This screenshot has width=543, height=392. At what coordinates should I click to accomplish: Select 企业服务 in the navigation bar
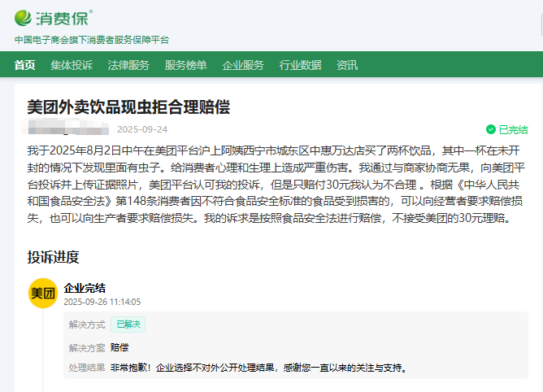pyautogui.click(x=243, y=65)
